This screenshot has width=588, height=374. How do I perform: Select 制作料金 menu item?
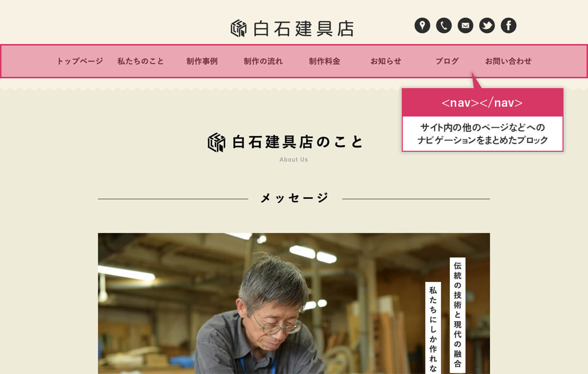click(x=324, y=61)
